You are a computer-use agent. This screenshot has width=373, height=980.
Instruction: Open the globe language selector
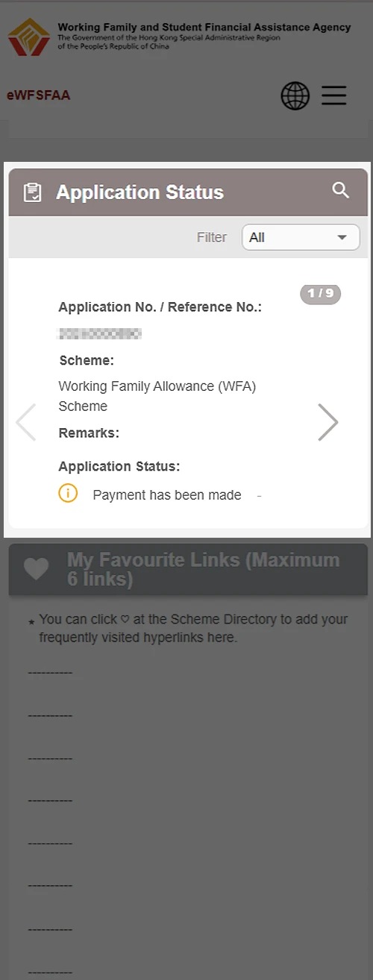tap(295, 95)
